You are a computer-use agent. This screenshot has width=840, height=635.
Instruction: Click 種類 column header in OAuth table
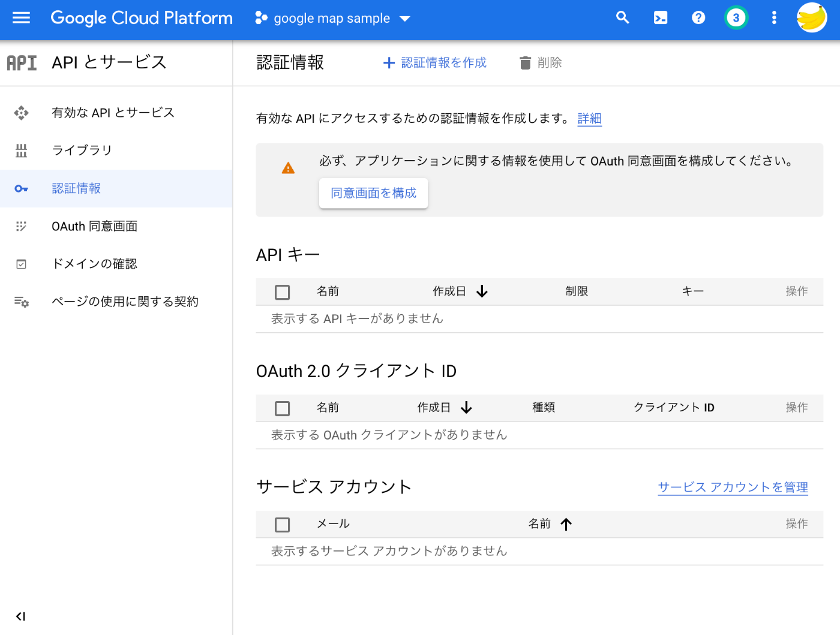[x=544, y=408]
